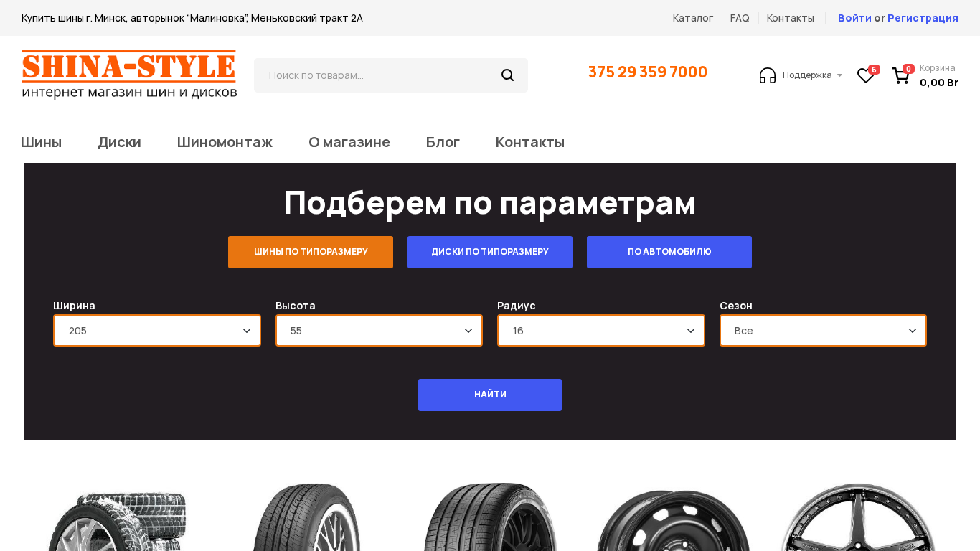This screenshot has height=551, width=980.
Task: Open the Блог menu item
Action: (x=443, y=142)
